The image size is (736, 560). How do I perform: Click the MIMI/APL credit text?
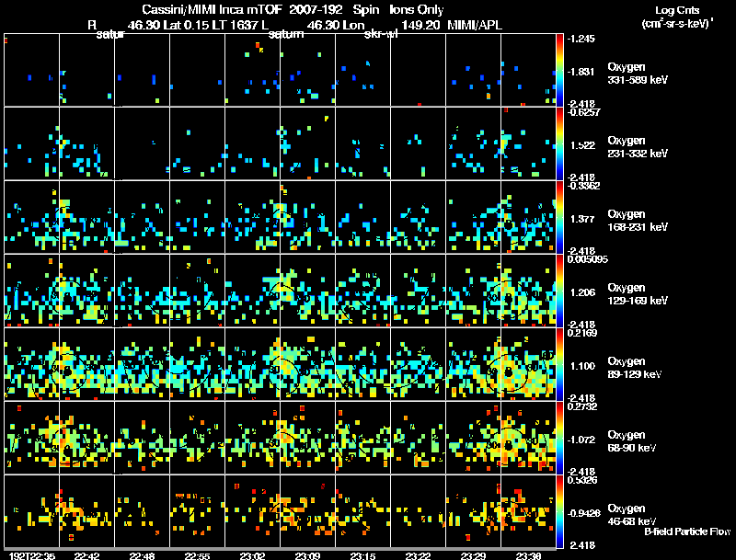[475, 26]
